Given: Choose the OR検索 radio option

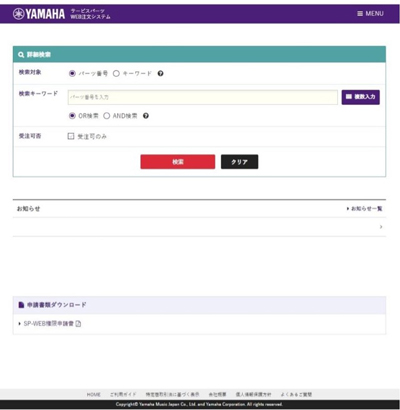Looking at the screenshot, I should pos(72,116).
